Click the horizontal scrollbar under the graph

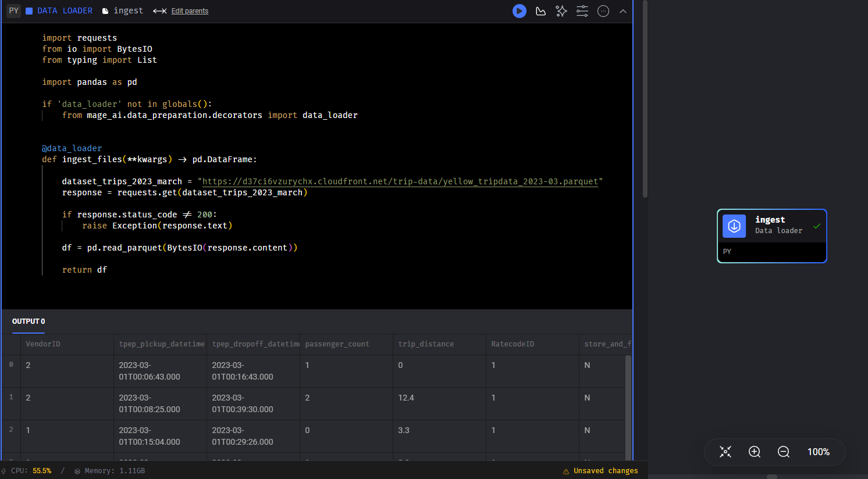pyautogui.click(x=772, y=477)
